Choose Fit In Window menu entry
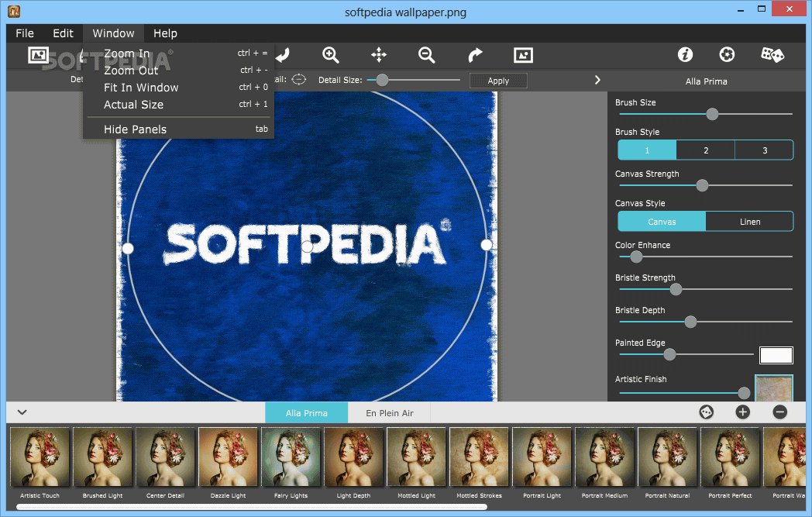The width and height of the screenshot is (812, 517). (178, 88)
